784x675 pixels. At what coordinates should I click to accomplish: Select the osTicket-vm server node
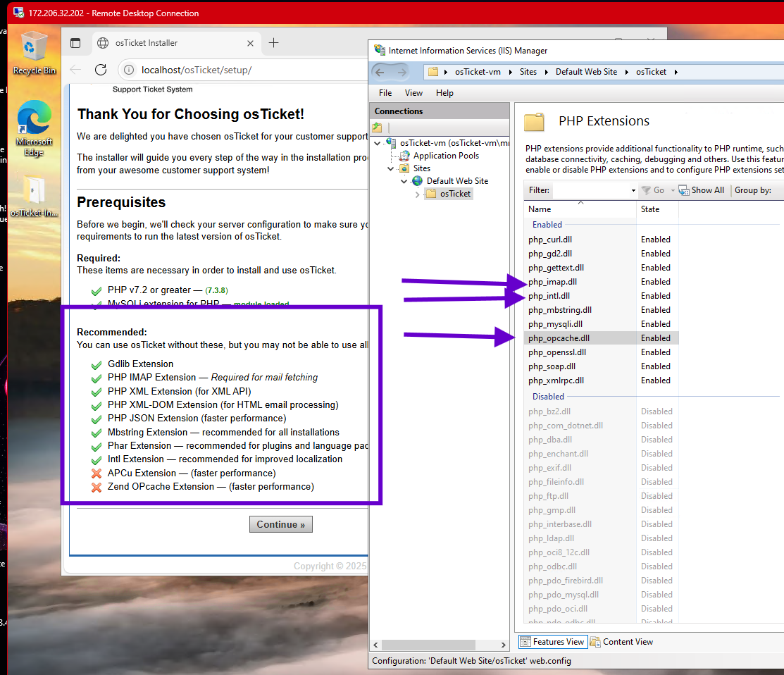tap(447, 143)
